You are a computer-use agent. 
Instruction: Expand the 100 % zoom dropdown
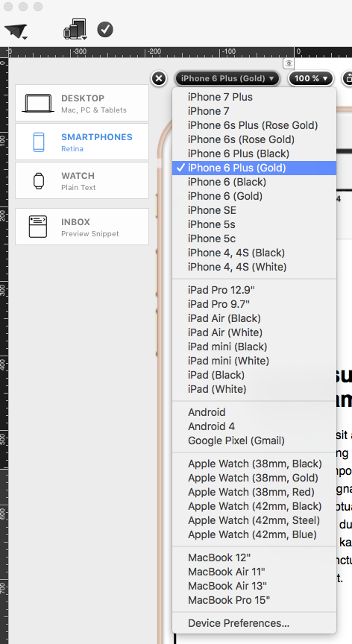click(310, 78)
